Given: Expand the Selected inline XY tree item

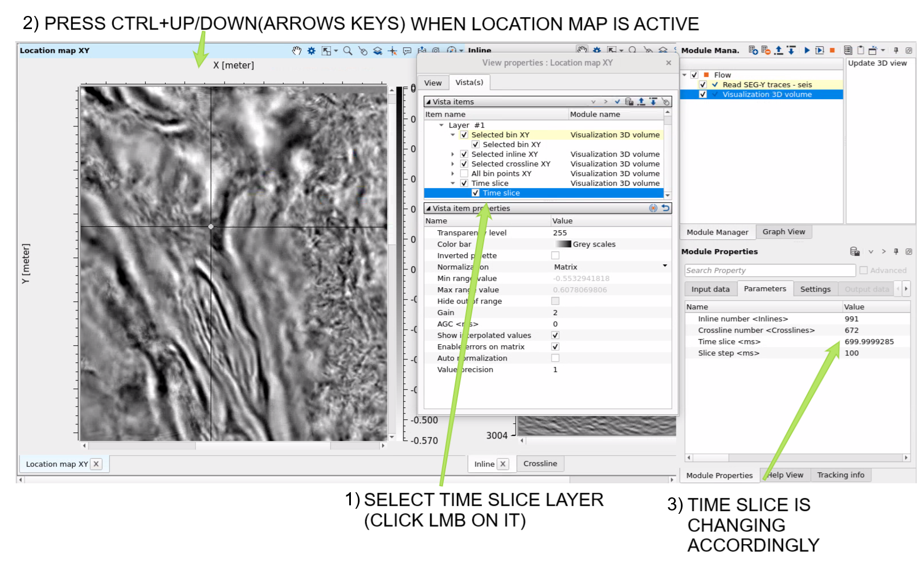Looking at the screenshot, I should tap(453, 154).
